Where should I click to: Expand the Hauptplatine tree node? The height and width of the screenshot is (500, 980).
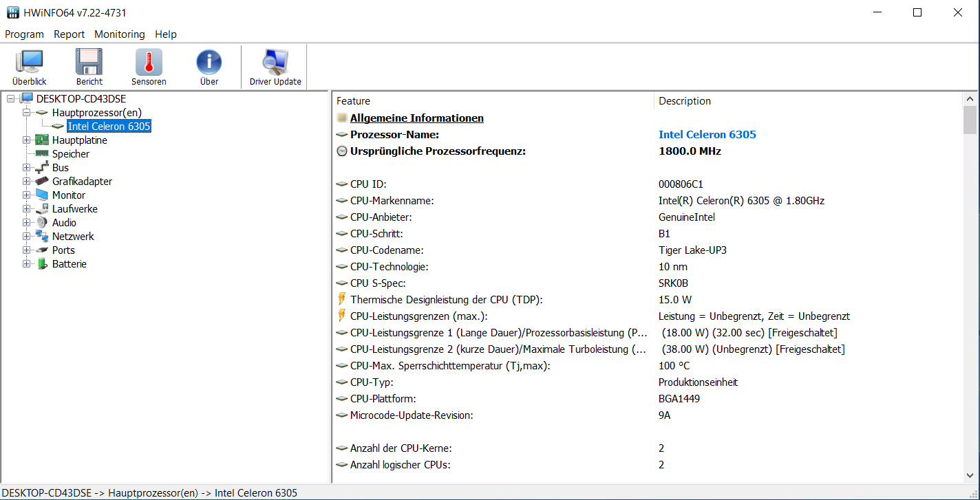(x=27, y=140)
